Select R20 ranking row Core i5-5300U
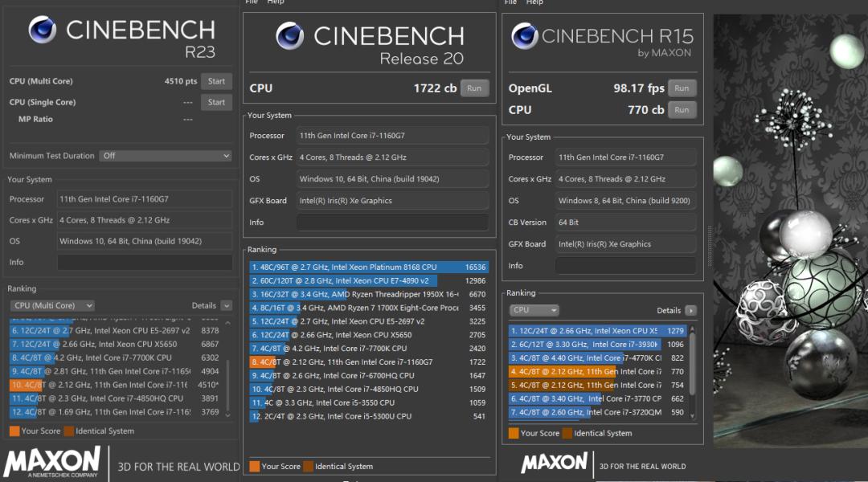Viewport: 868px width, 482px height. click(369, 416)
